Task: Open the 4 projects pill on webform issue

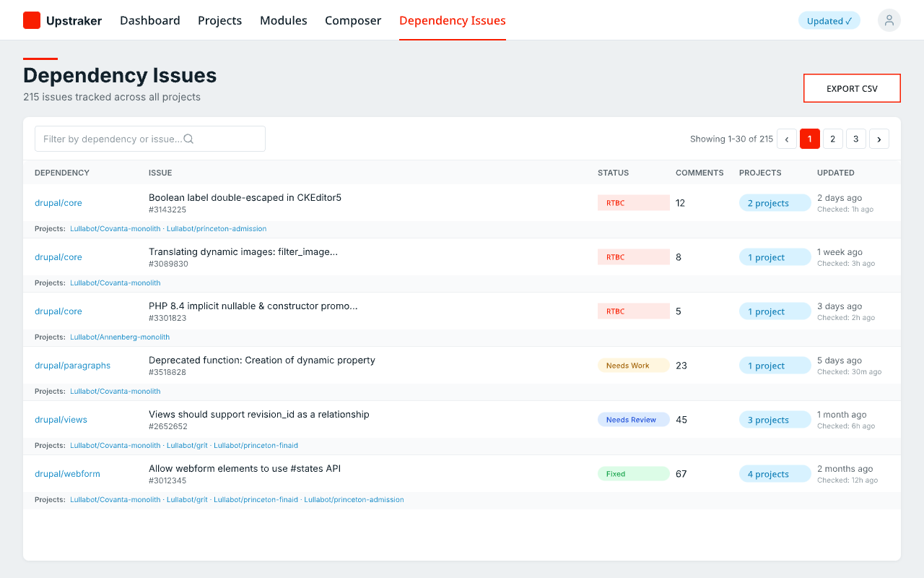Action: [775, 473]
